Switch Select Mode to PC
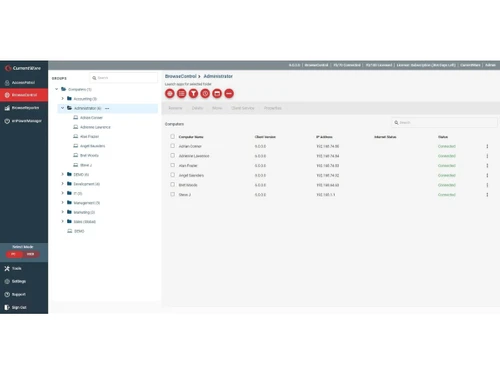500x375 pixels. click(14, 254)
